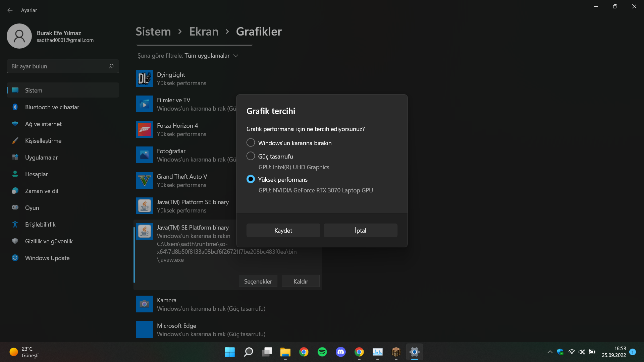The image size is (644, 362).
Task: Click the İptal button
Action: 360,231
